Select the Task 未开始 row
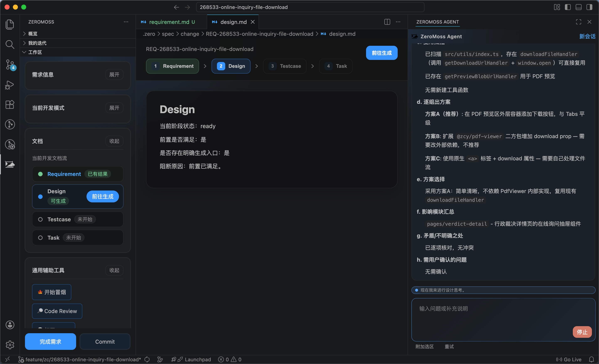599x364 pixels. (78, 238)
